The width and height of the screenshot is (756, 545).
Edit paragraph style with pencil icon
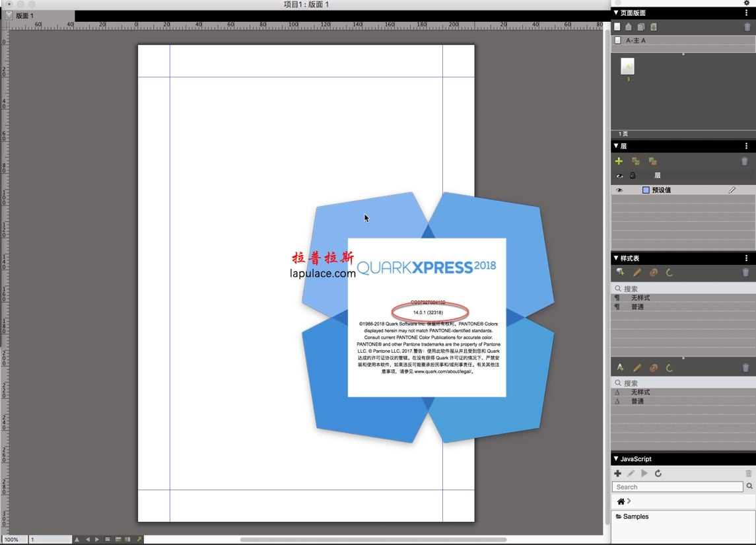click(637, 272)
